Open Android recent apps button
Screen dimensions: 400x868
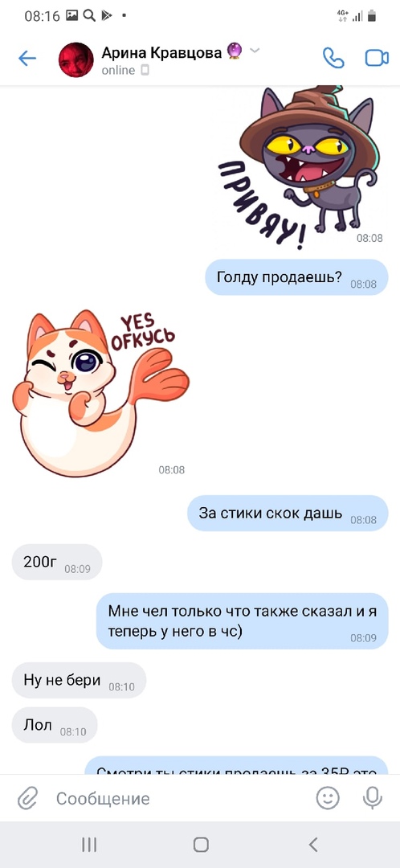(89, 844)
